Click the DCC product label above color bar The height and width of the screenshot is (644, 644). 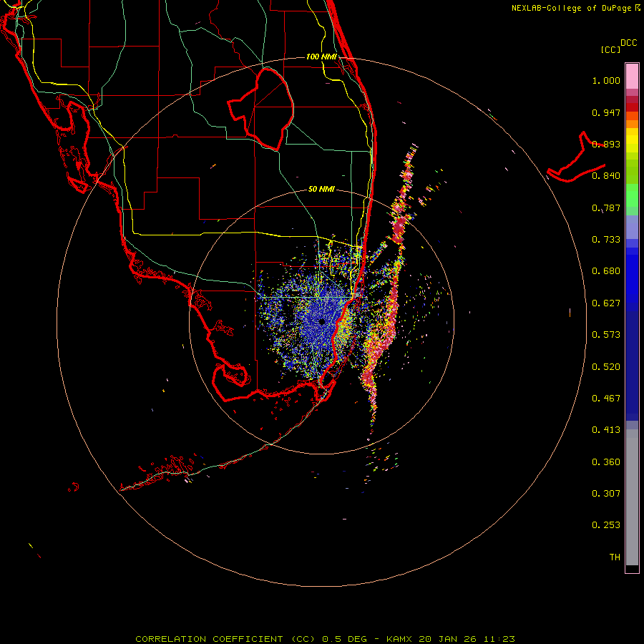pos(628,43)
